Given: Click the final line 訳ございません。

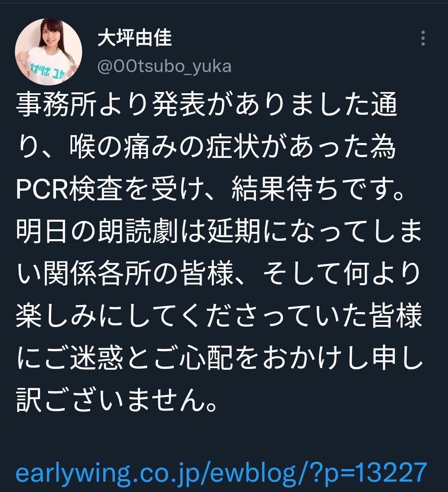Looking at the screenshot, I should tap(117, 400).
